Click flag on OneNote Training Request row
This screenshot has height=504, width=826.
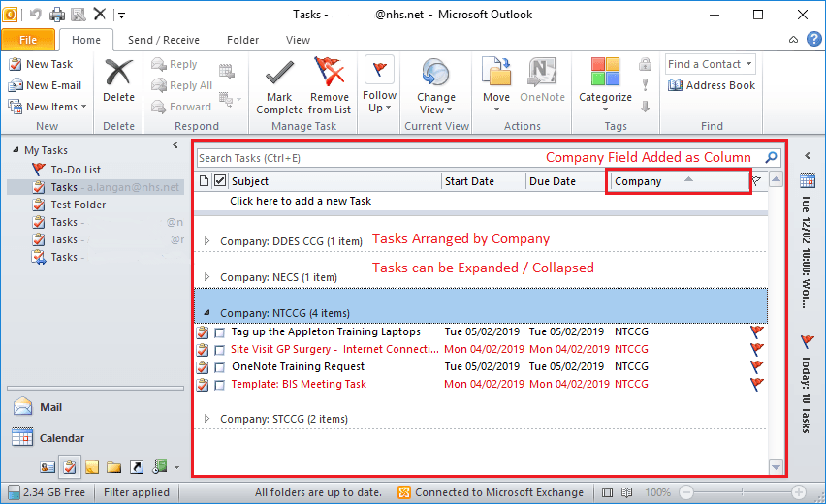tap(757, 366)
